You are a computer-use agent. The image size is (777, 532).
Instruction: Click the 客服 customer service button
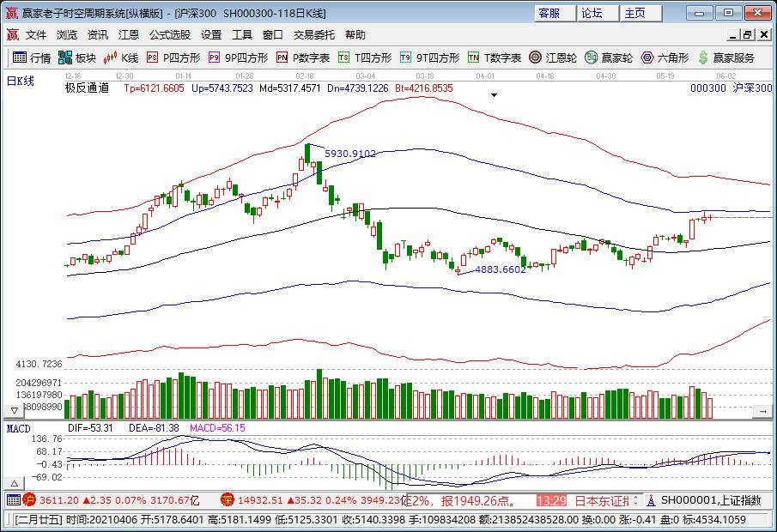[555, 14]
